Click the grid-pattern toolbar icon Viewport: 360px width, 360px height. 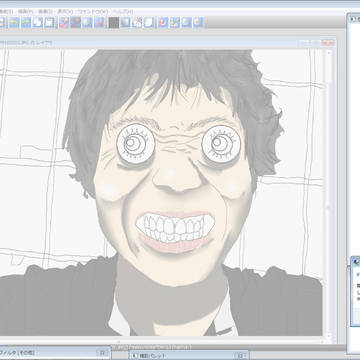[x=175, y=22]
